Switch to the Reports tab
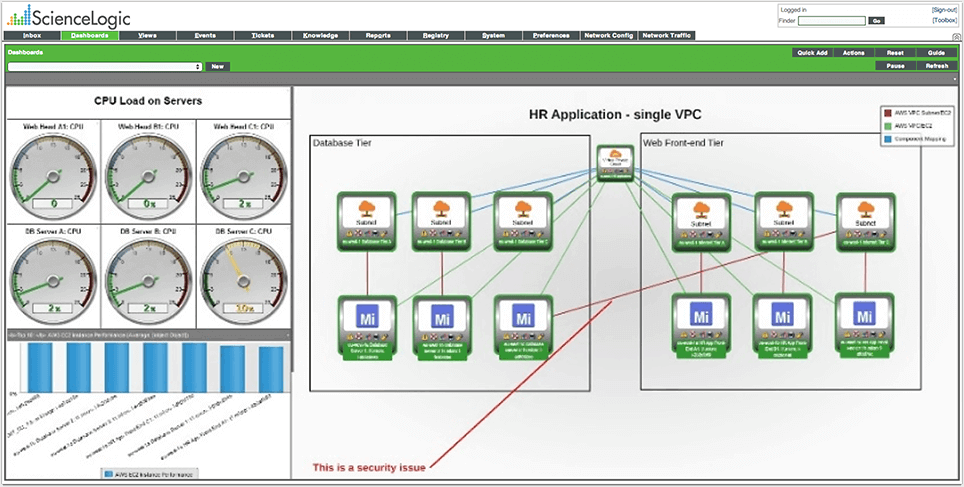The height and width of the screenshot is (487, 964). click(378, 36)
